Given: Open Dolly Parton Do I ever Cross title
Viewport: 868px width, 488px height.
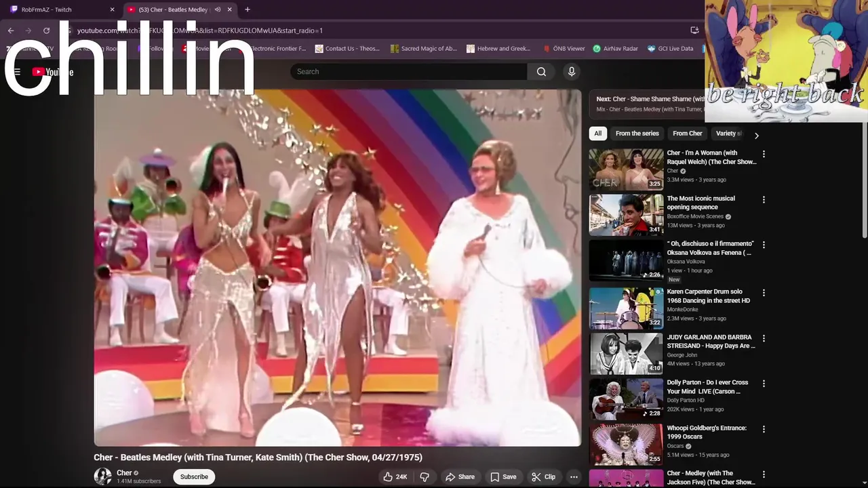Looking at the screenshot, I should click(707, 387).
